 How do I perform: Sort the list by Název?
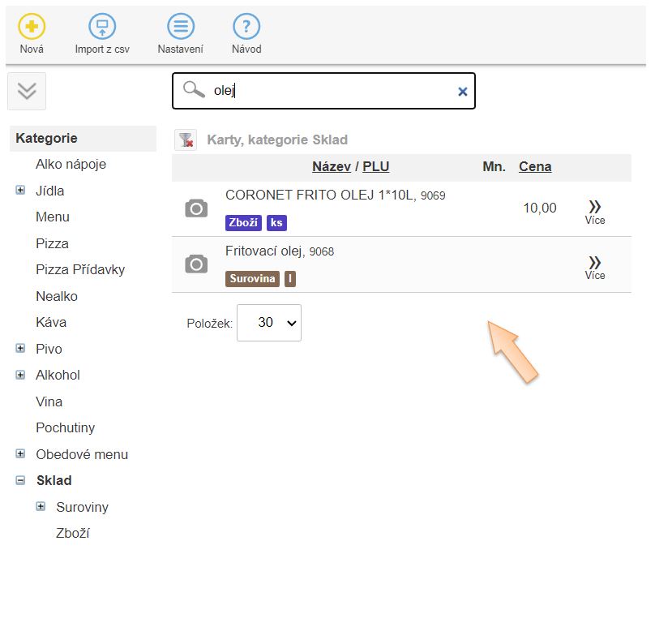pyautogui.click(x=331, y=166)
